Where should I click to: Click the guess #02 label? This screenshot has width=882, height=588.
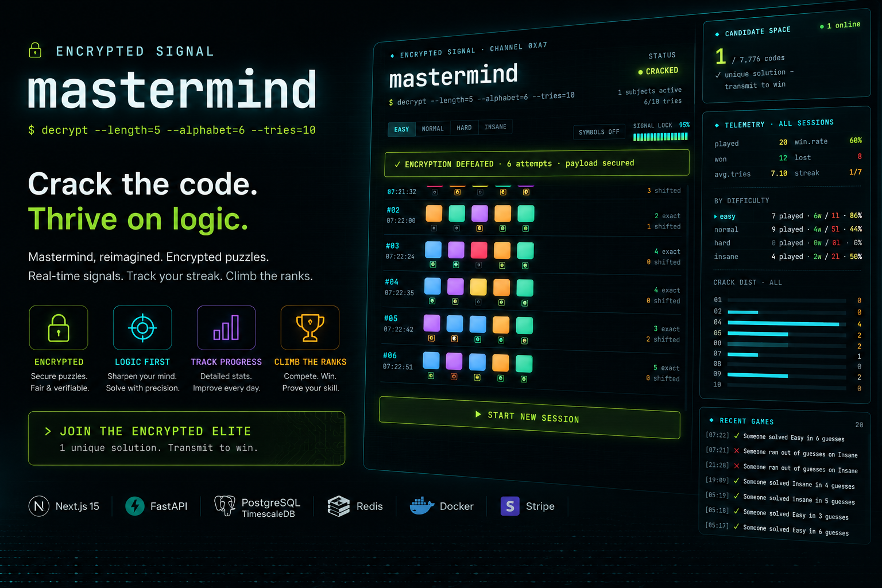(393, 210)
